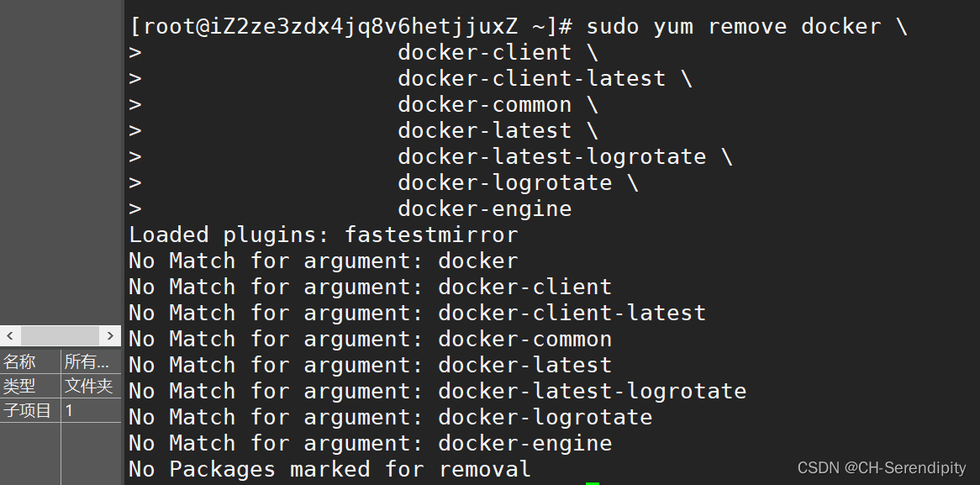Select the 名称 property label

[20, 362]
